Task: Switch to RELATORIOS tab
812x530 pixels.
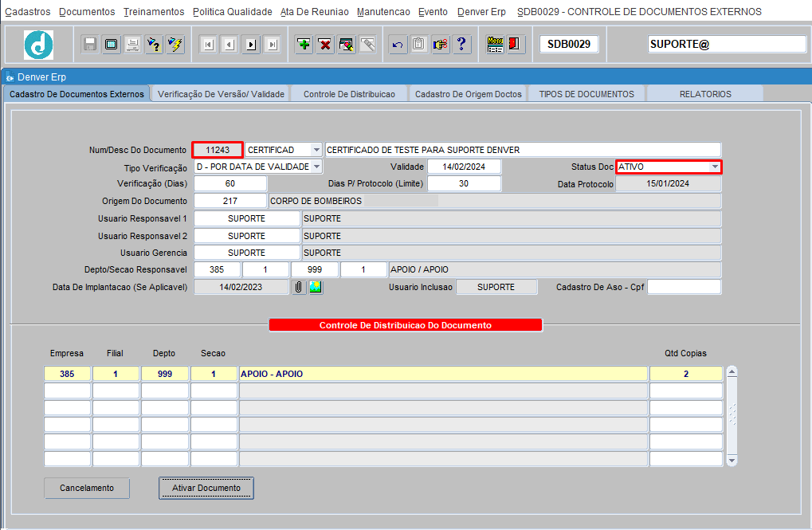Action: (705, 94)
